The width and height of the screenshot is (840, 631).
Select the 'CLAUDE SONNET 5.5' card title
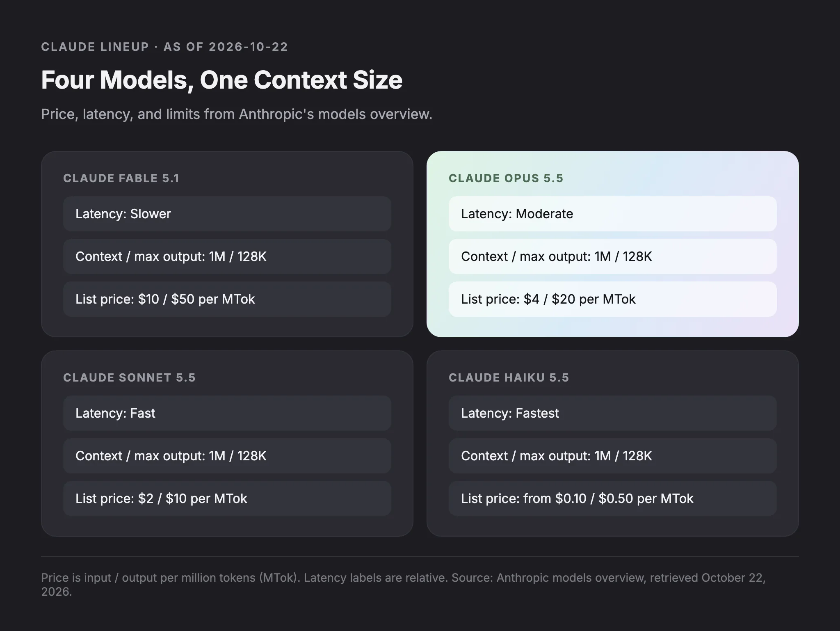130,377
